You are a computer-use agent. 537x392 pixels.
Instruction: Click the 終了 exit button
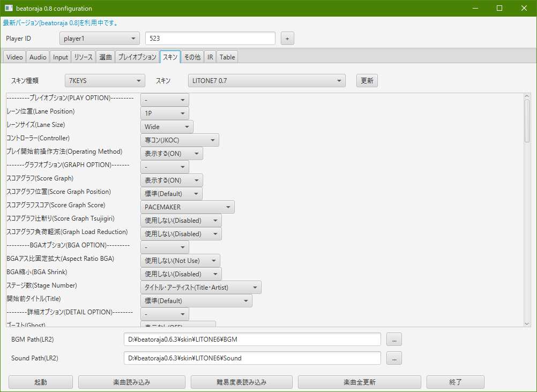tap(456, 382)
